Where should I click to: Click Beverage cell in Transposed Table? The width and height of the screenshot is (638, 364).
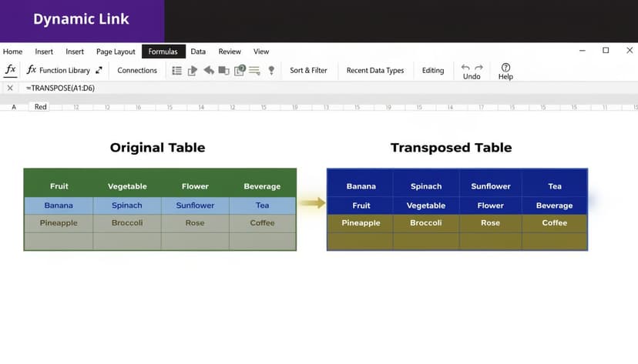tap(555, 205)
